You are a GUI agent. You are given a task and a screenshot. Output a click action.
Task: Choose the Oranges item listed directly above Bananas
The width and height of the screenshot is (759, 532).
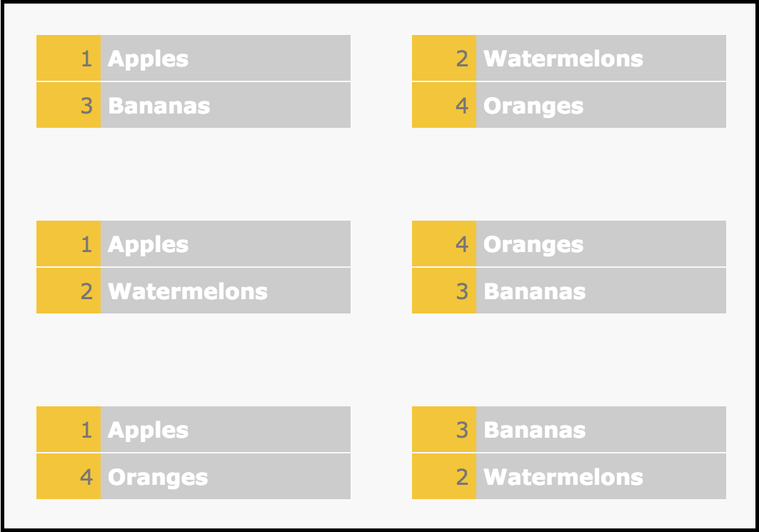point(569,244)
